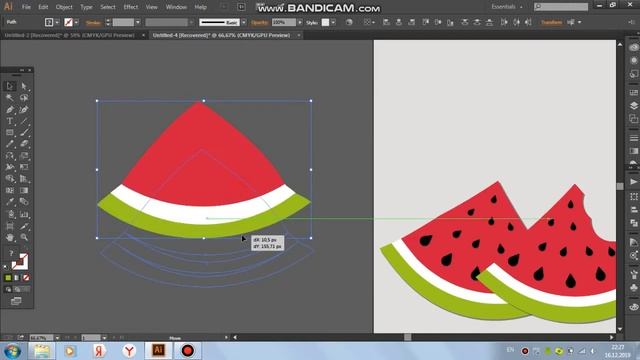
Task: Open the Swatches panel icon
Action: coord(633,93)
